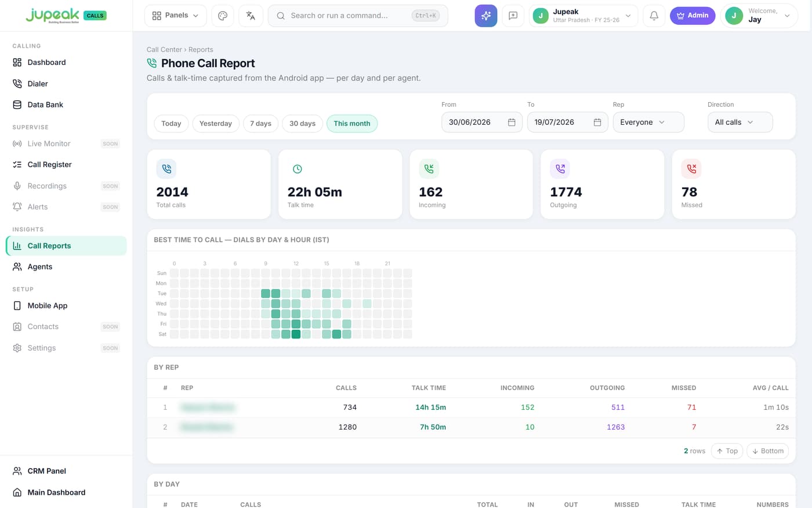Viewport: 812px width, 508px height.
Task: Click the Outgoing calls icon
Action: 560,169
